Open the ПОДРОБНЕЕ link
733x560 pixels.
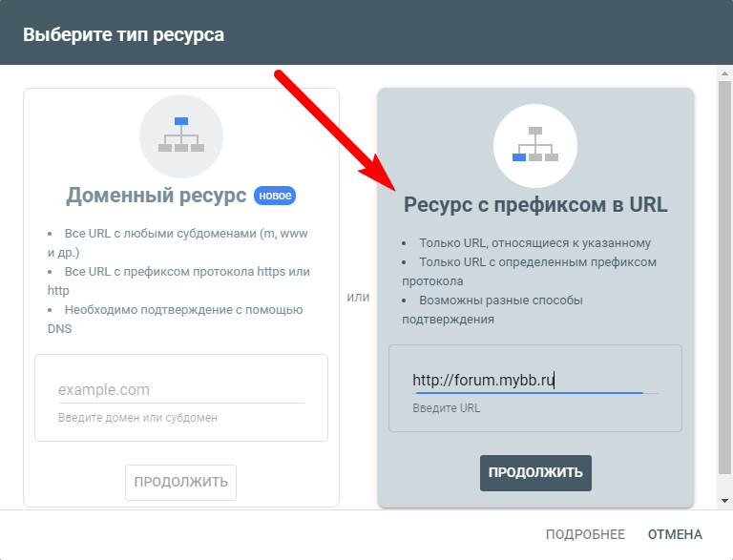(x=585, y=534)
